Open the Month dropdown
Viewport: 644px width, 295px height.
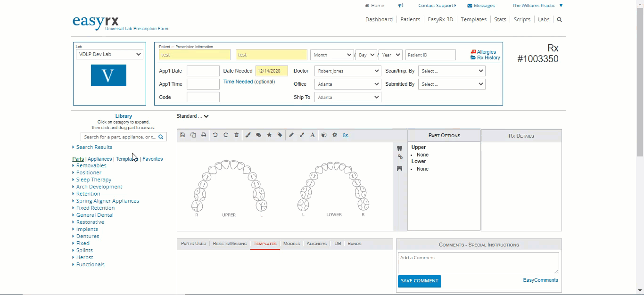(332, 55)
